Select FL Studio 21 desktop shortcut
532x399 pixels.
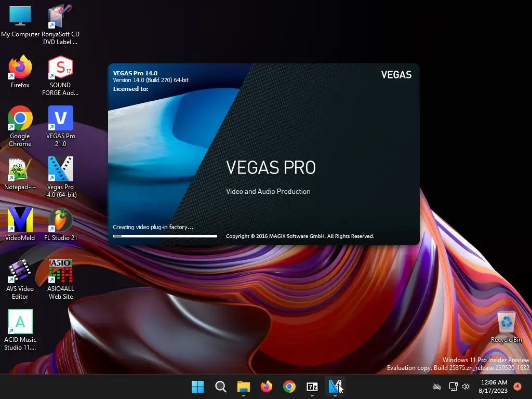pos(60,224)
